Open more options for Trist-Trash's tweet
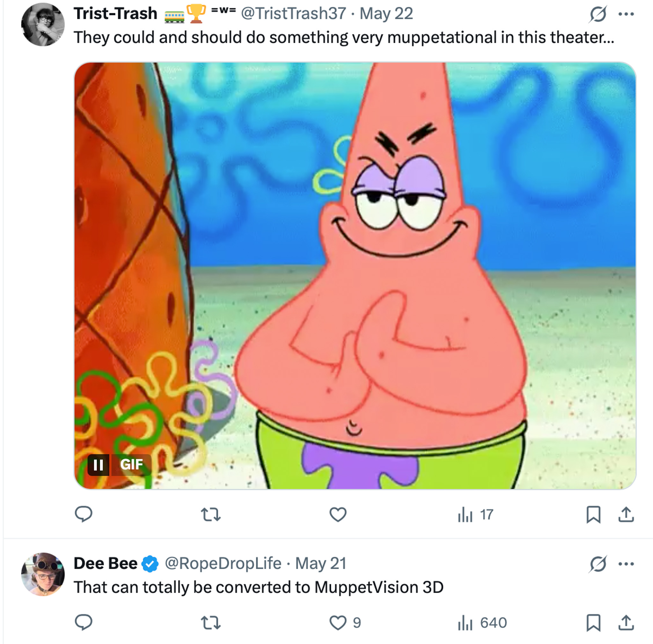The width and height of the screenshot is (653, 644). point(626,14)
